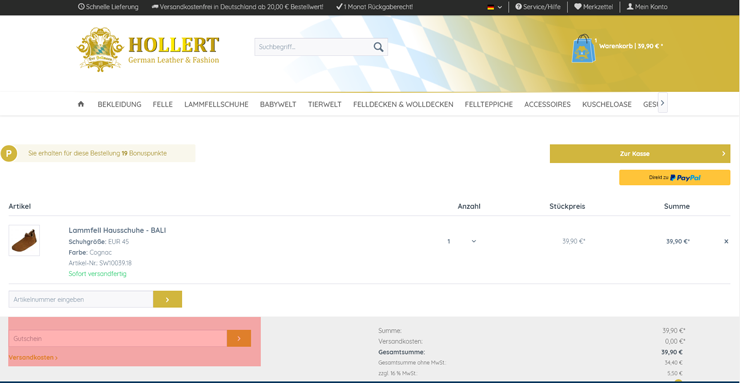Open the BEKLEIDUNG menu
740x383 pixels.
click(x=119, y=104)
